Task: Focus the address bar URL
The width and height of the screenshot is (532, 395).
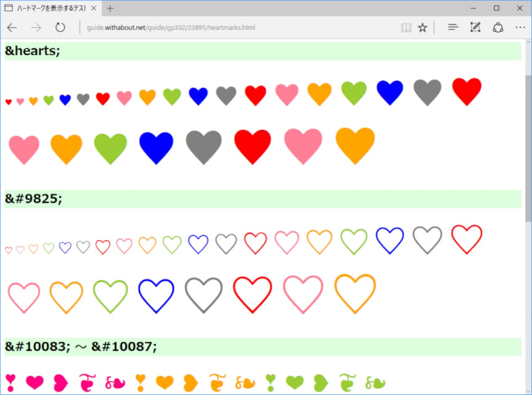Action: [171, 28]
